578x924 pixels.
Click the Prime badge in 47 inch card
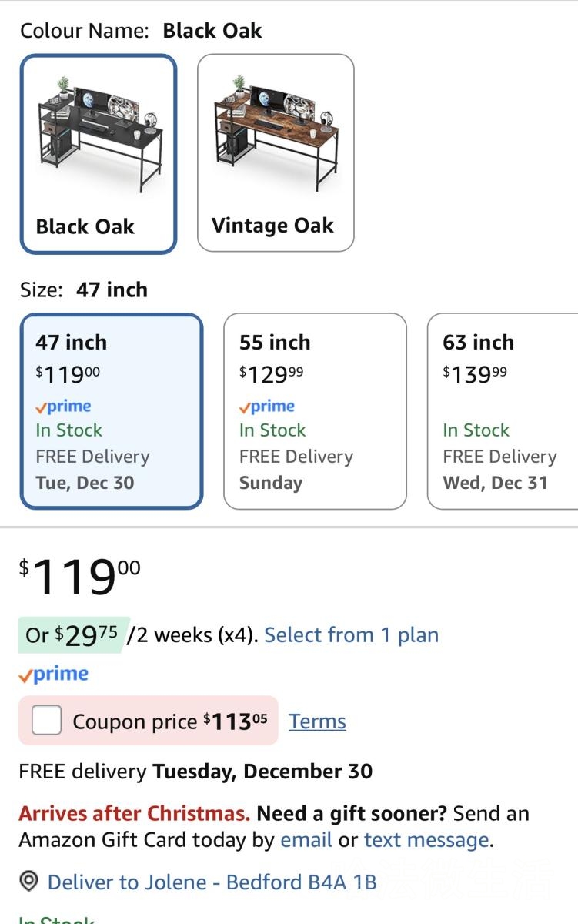click(x=63, y=407)
